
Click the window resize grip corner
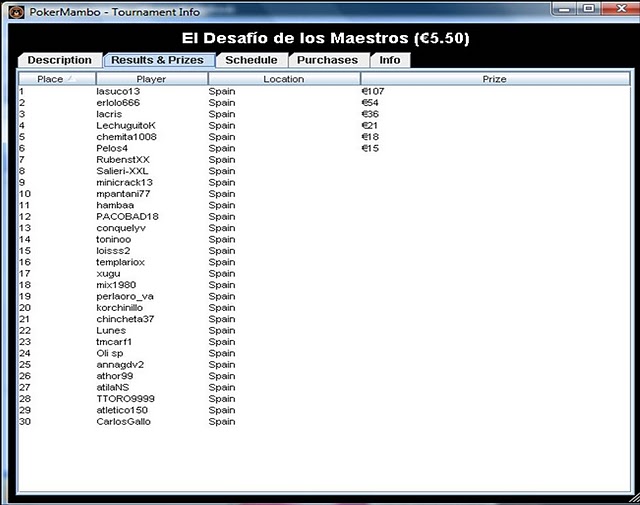[635, 498]
